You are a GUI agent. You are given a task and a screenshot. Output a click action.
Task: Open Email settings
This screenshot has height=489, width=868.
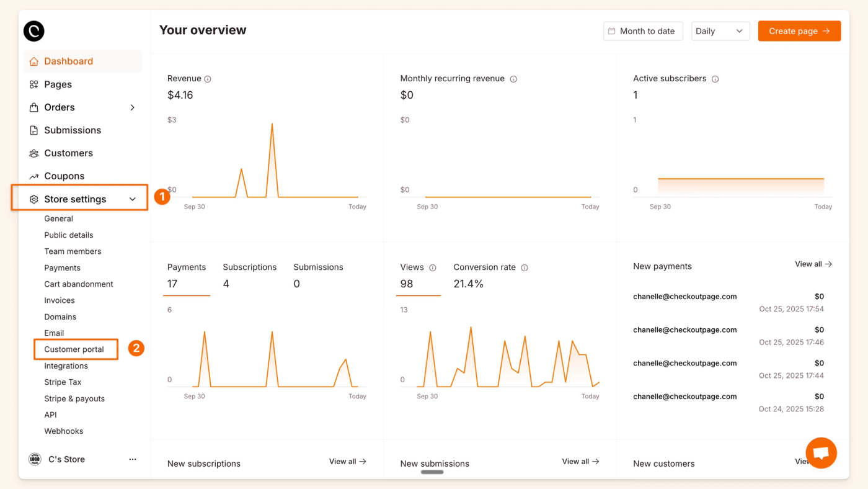(54, 333)
